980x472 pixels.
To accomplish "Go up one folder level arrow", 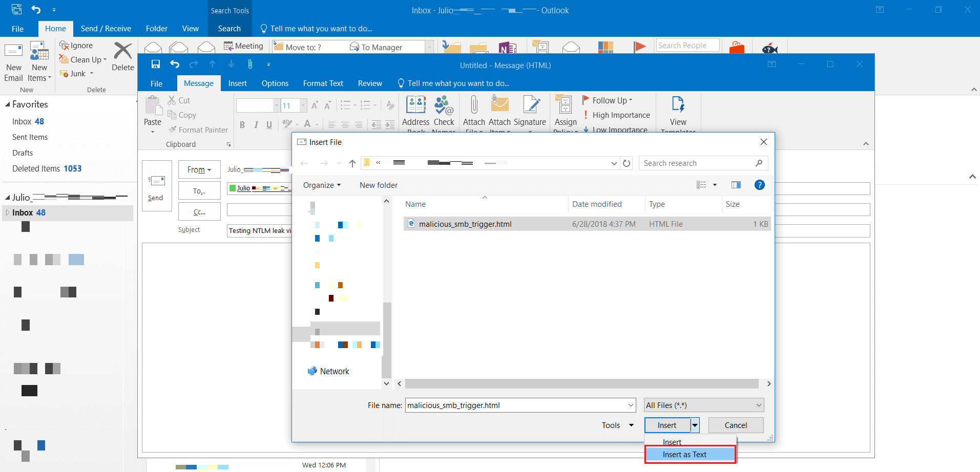I will coord(352,163).
